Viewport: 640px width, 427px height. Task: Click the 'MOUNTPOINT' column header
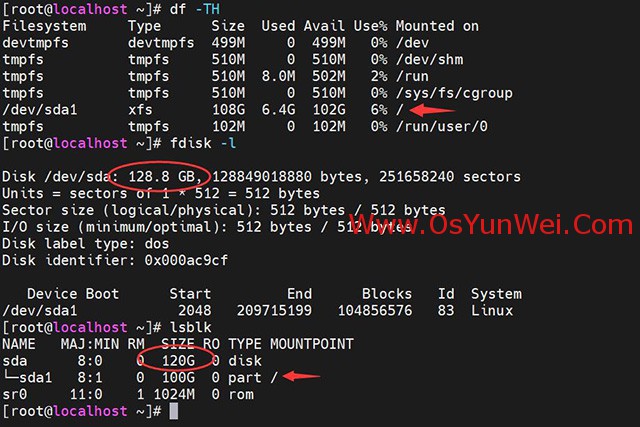[x=312, y=344]
